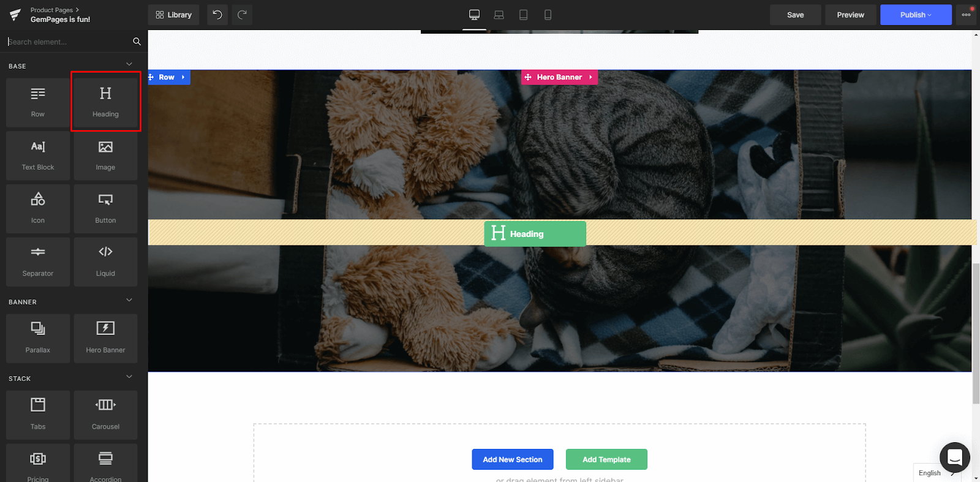Click the undo arrow icon

[x=217, y=15]
